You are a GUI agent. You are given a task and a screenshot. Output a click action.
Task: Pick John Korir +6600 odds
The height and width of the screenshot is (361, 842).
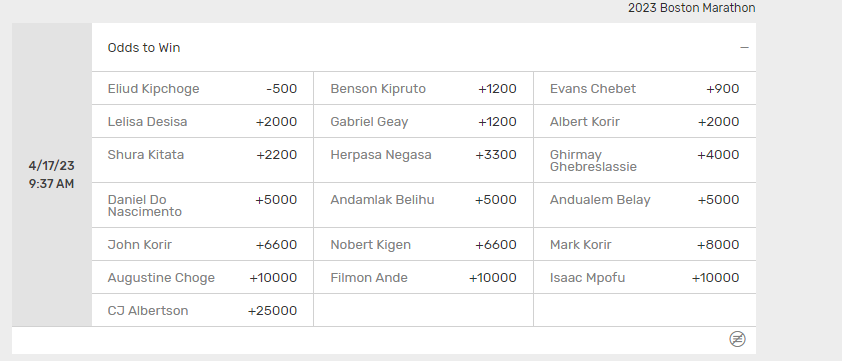[202, 244]
